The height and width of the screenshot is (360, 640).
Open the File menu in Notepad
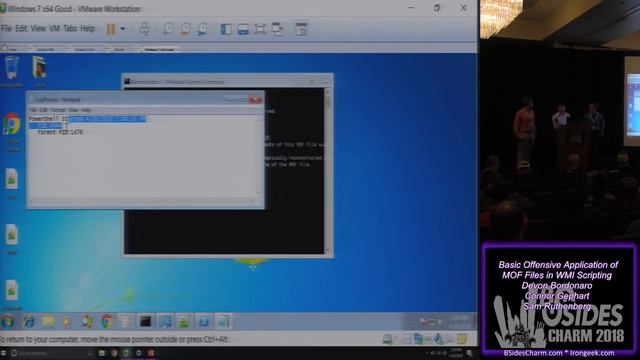click(x=33, y=110)
